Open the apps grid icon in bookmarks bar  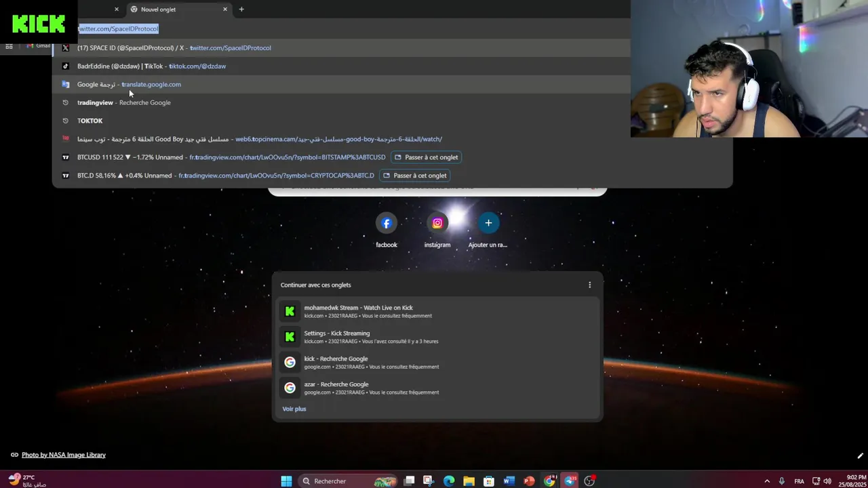(x=9, y=46)
